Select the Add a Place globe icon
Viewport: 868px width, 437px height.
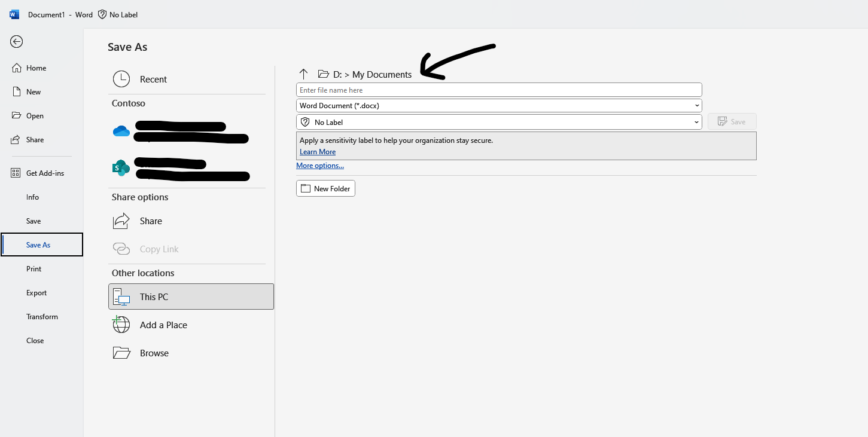pos(121,325)
